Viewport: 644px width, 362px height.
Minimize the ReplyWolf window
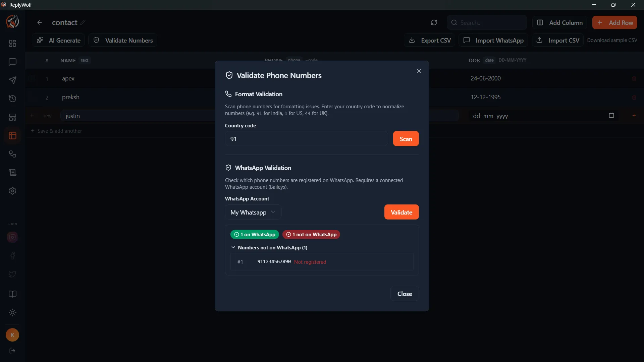click(x=594, y=5)
